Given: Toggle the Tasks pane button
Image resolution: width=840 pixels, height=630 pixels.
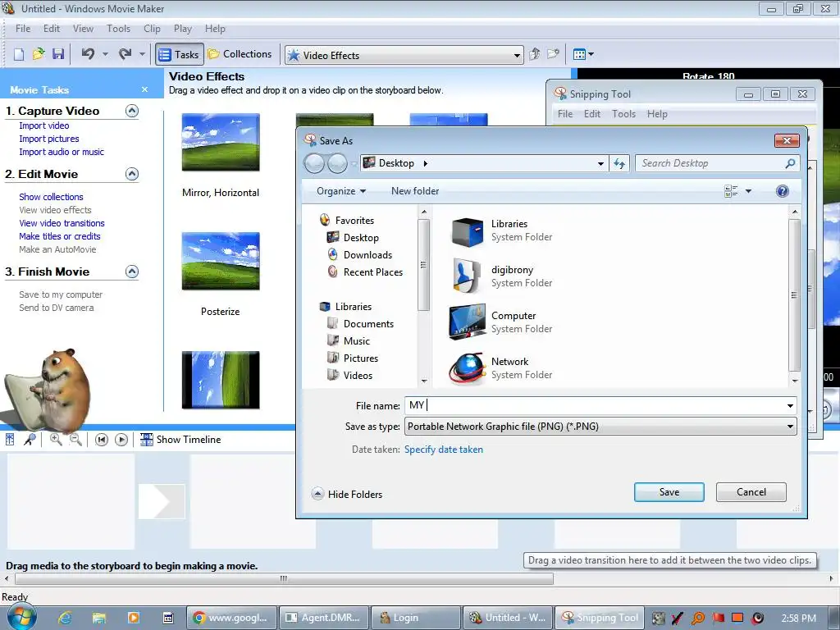Looking at the screenshot, I should (x=180, y=54).
